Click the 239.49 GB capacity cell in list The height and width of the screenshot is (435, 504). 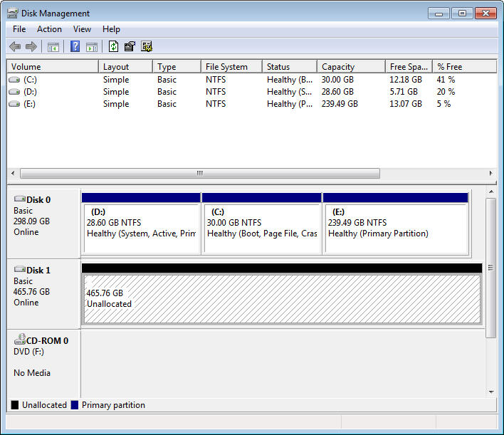tap(340, 104)
